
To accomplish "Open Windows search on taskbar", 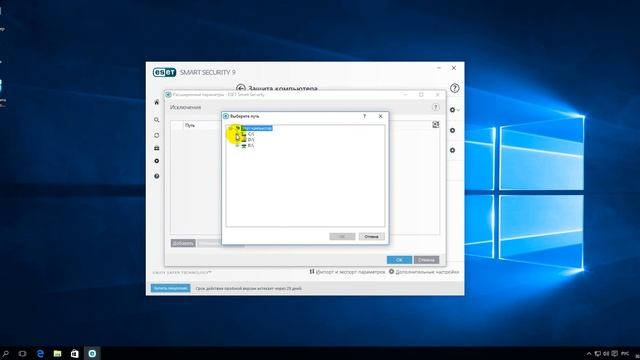I will click(6, 353).
